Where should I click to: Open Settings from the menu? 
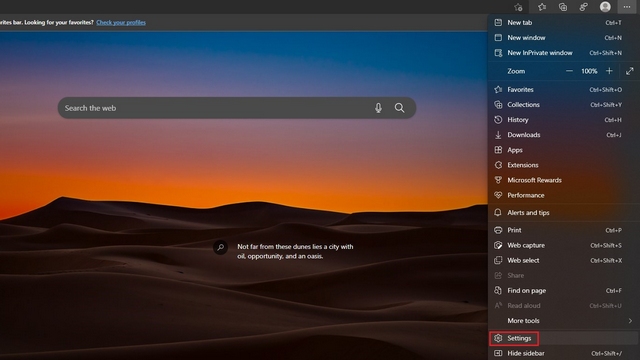(564, 338)
